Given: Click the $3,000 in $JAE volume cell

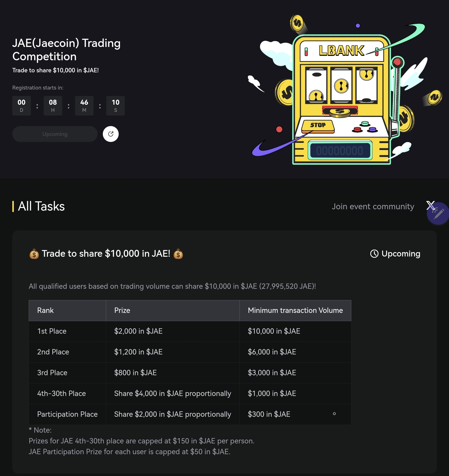Looking at the screenshot, I should tap(295, 373).
